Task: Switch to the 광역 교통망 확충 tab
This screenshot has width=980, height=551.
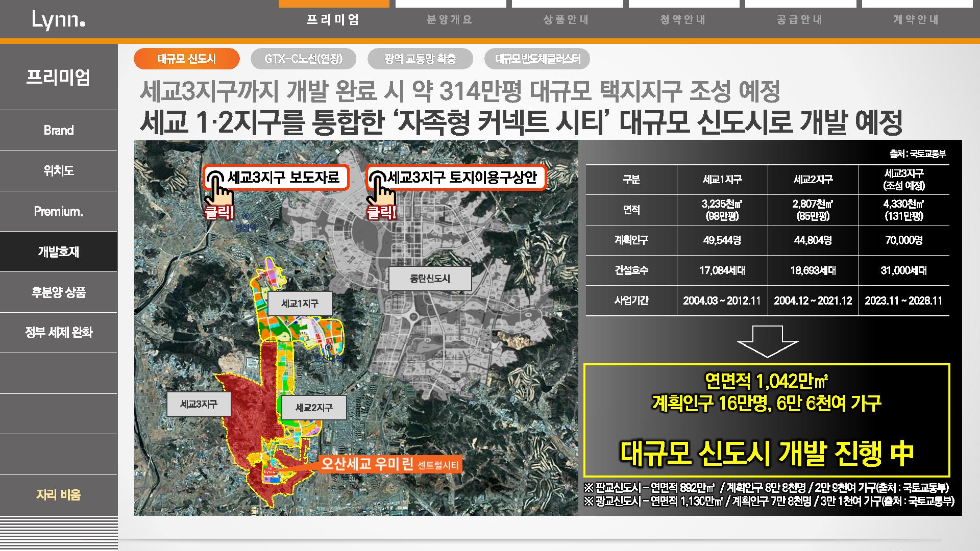Action: [x=420, y=59]
